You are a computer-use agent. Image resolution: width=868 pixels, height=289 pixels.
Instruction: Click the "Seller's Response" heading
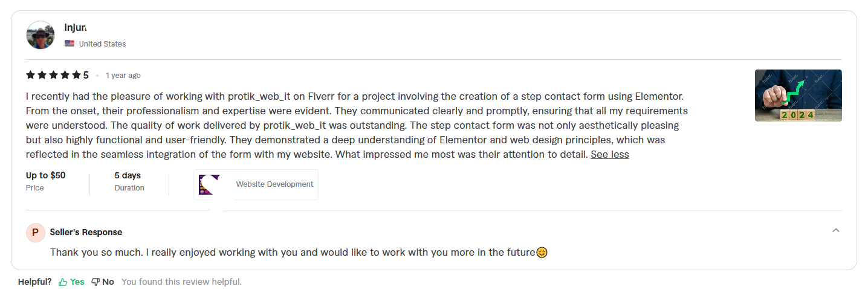(x=86, y=232)
